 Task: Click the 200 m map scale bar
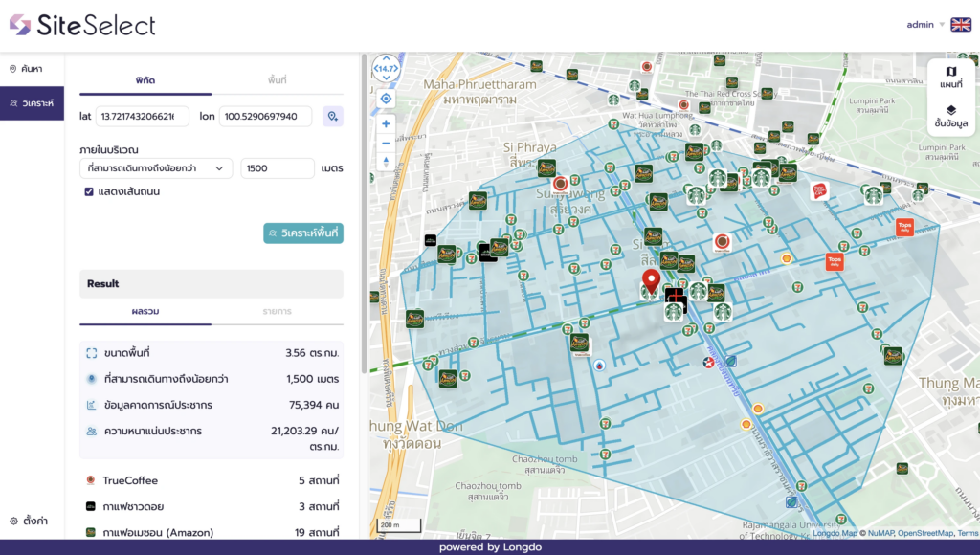399,525
